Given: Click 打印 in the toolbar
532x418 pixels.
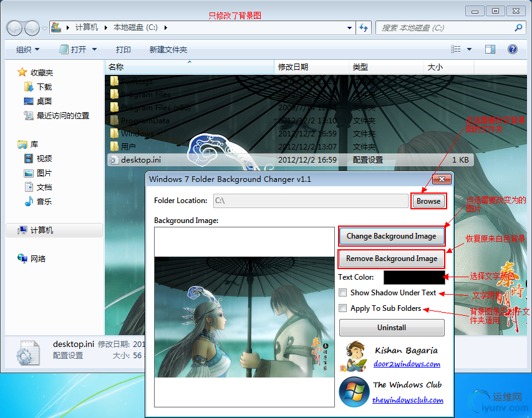Looking at the screenshot, I should pyautogui.click(x=123, y=49).
